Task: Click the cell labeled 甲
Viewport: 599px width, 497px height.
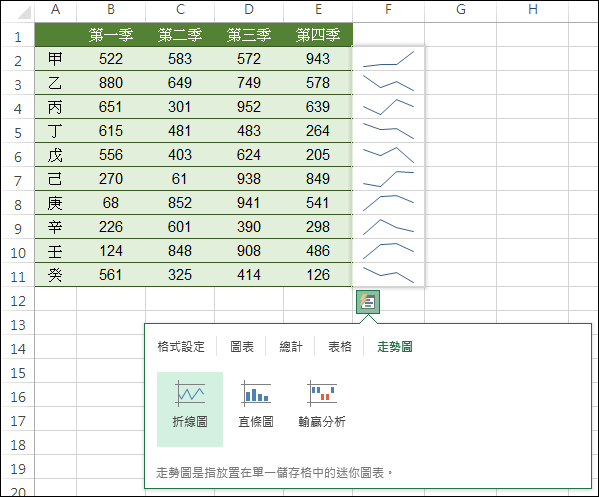Action: tap(55, 59)
